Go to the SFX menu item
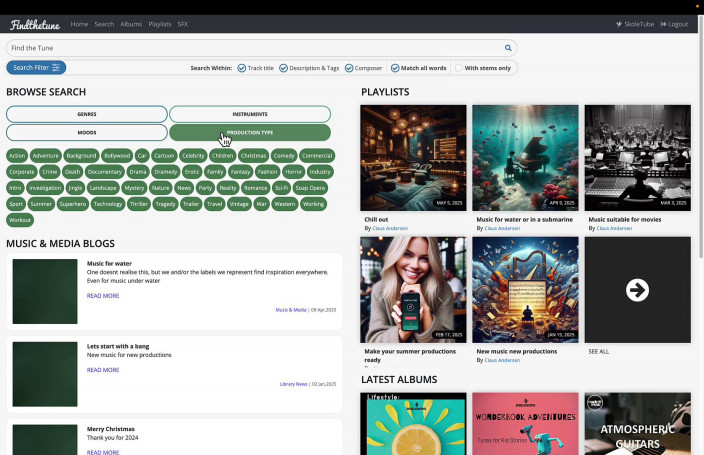This screenshot has height=455, width=704. 183,24
